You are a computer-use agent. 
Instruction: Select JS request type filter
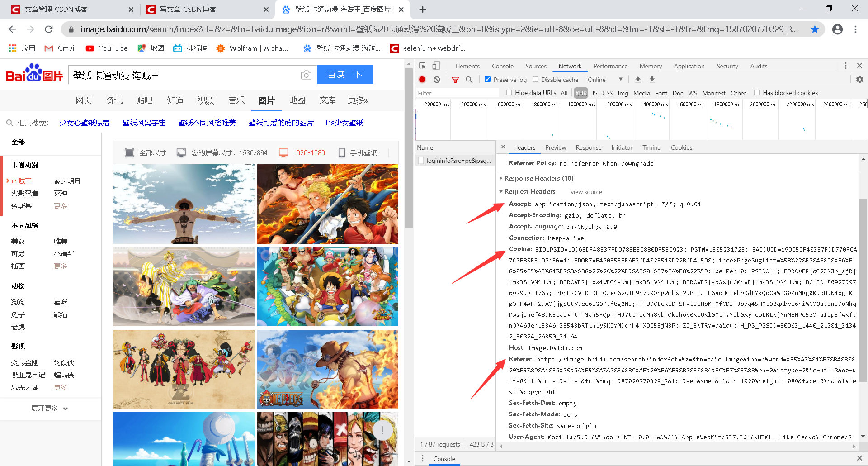(594, 93)
